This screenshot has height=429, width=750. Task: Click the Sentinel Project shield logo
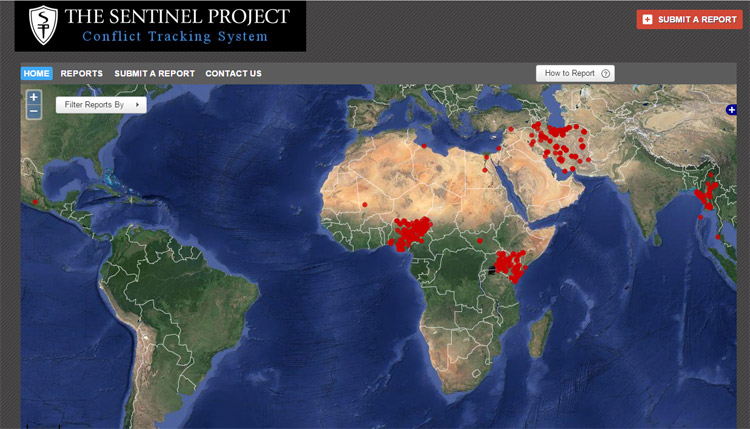[41, 27]
